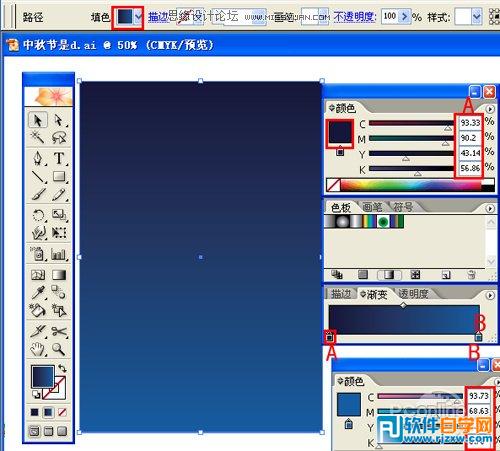Image resolution: width=500 pixels, height=451 pixels.
Task: Swap fill and stroke colors arrow
Action: (62, 368)
